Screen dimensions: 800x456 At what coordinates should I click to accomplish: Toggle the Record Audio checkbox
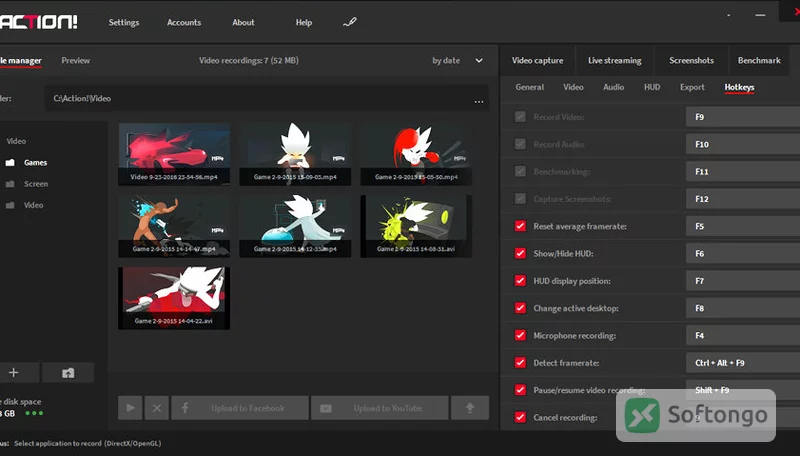(520, 144)
